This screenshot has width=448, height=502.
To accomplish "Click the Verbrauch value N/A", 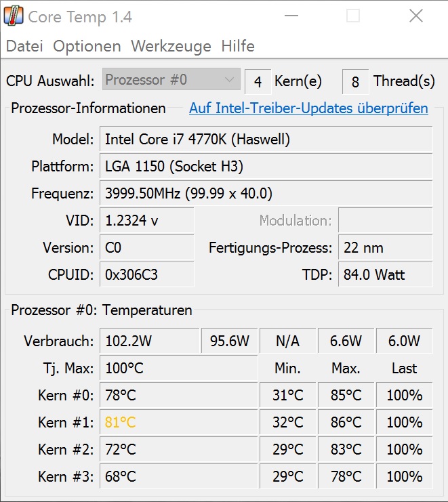I will pyautogui.click(x=287, y=341).
